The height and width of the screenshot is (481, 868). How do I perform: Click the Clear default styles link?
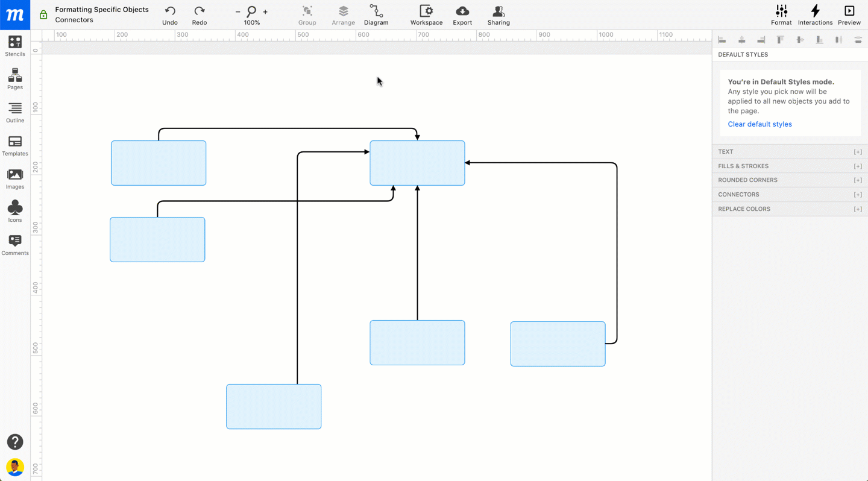pos(759,124)
